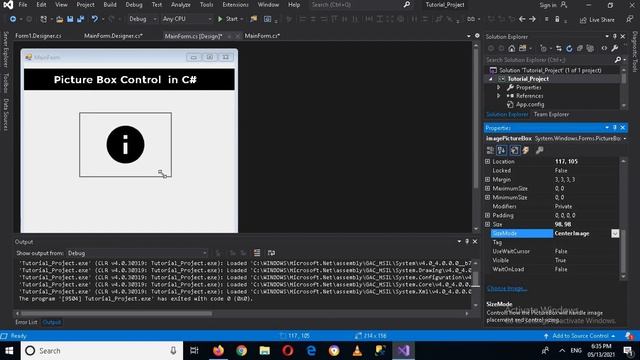Screen dimensions: 640x360
Task: Toggle Categorized view in Properties panel
Action: pyautogui.click(x=490, y=151)
